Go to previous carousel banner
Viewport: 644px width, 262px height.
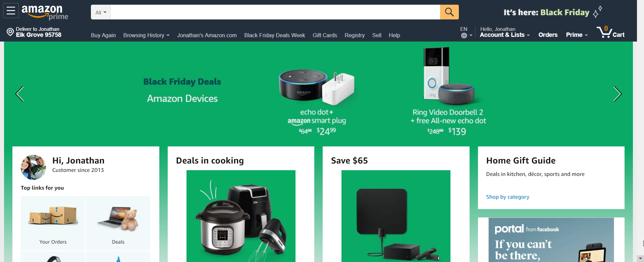click(x=20, y=94)
